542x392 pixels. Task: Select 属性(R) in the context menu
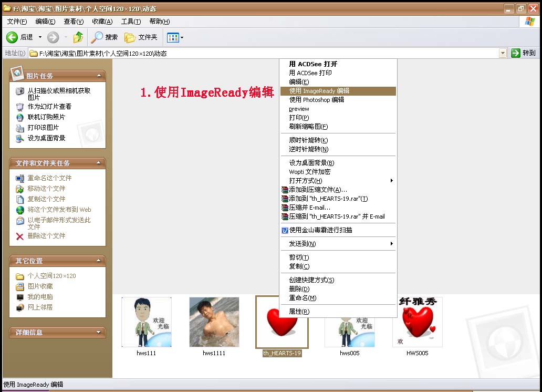pyautogui.click(x=338, y=312)
